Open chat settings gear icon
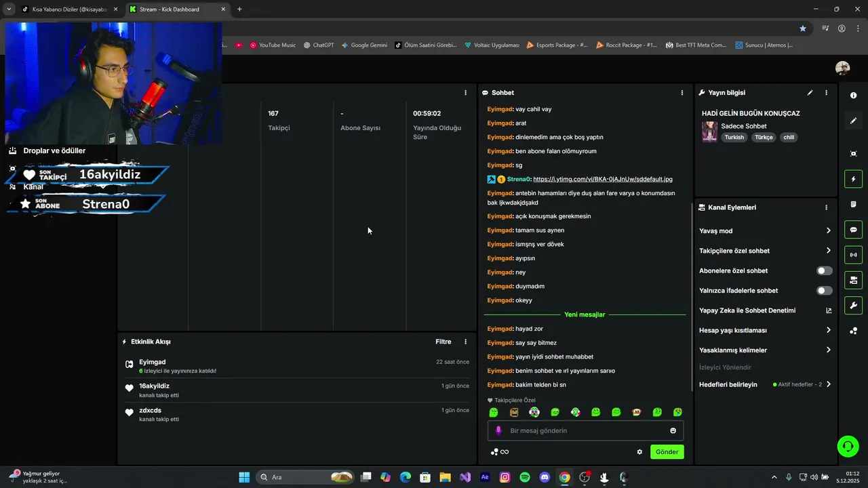This screenshot has width=868, height=488. tap(639, 452)
